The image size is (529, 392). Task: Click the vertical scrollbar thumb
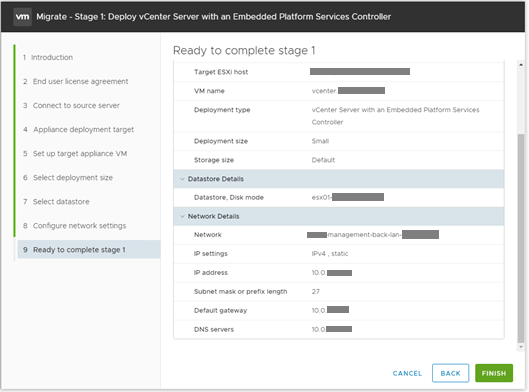point(521,238)
